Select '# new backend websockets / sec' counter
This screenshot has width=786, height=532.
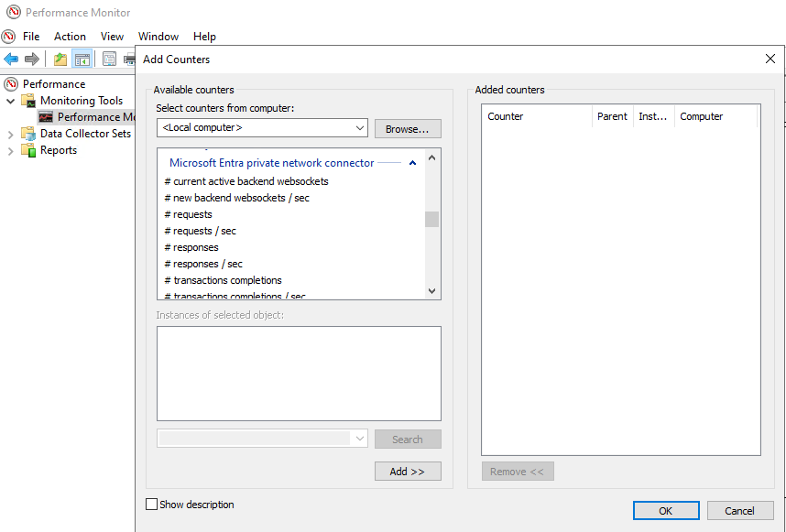tap(236, 198)
